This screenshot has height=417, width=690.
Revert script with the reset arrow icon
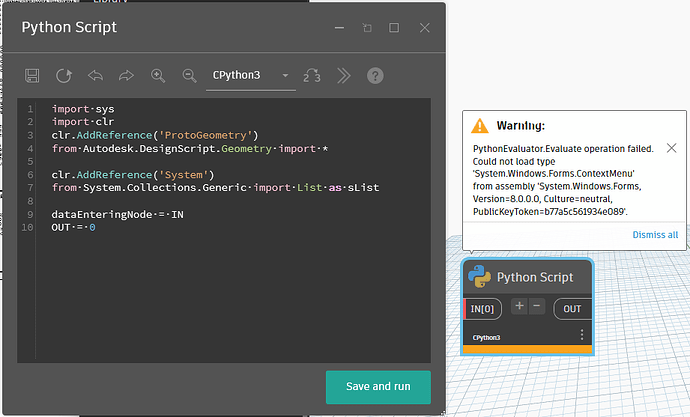click(64, 76)
